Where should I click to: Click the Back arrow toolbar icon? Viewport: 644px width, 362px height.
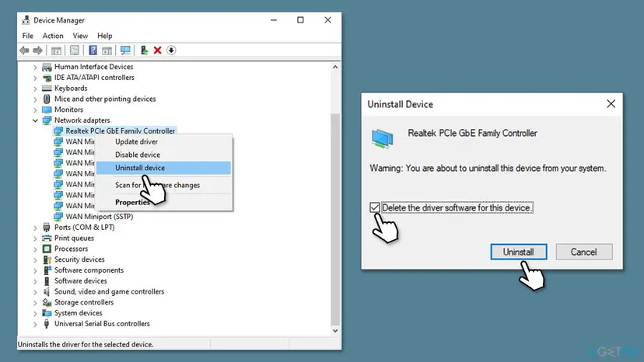(24, 50)
